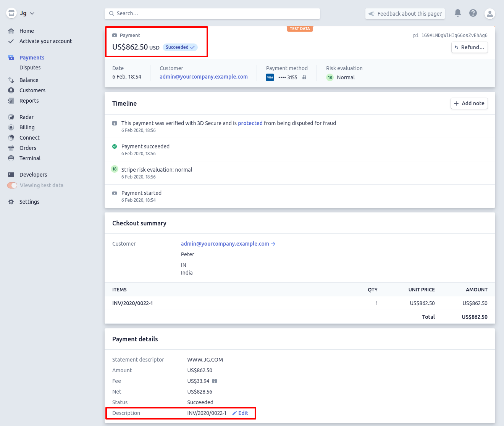The image size is (504, 426).
Task: Open Customers from the sidebar
Action: click(x=32, y=90)
